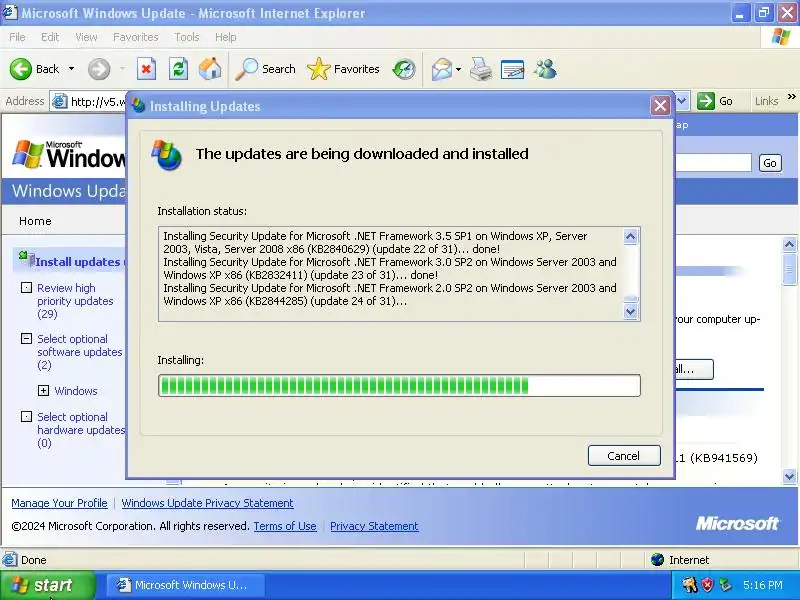Close the Installing Updates dialog

click(x=660, y=106)
